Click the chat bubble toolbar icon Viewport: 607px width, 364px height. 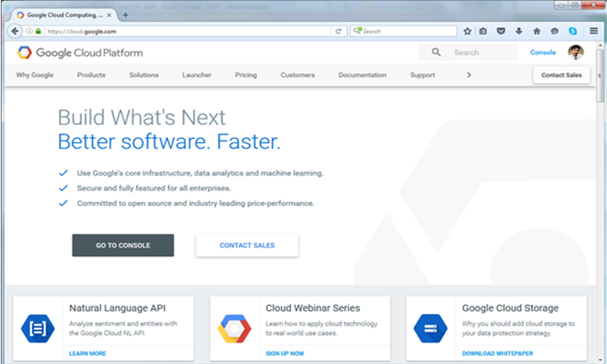[x=555, y=32]
